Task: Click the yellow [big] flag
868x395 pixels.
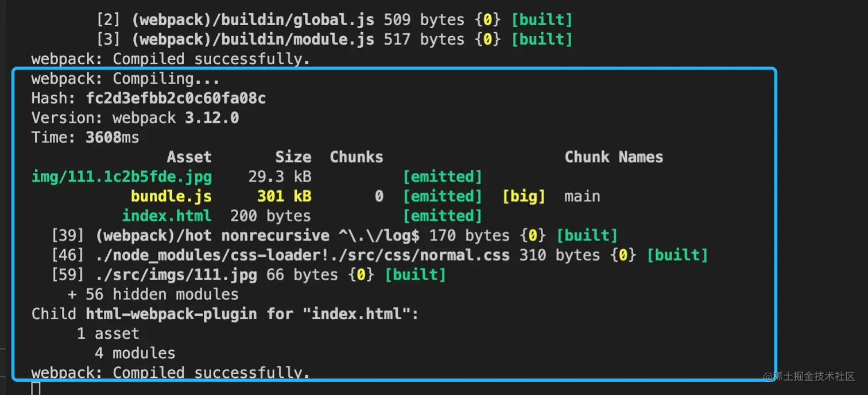Action: tap(524, 196)
